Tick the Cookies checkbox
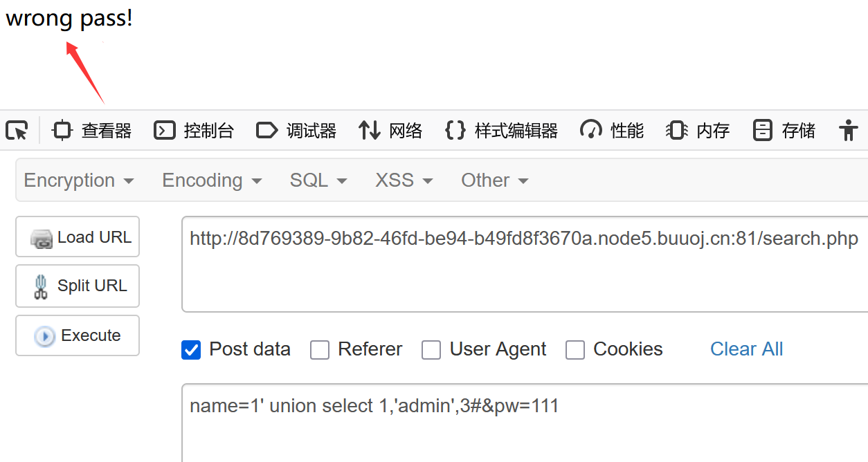This screenshot has height=462, width=868. tap(575, 350)
